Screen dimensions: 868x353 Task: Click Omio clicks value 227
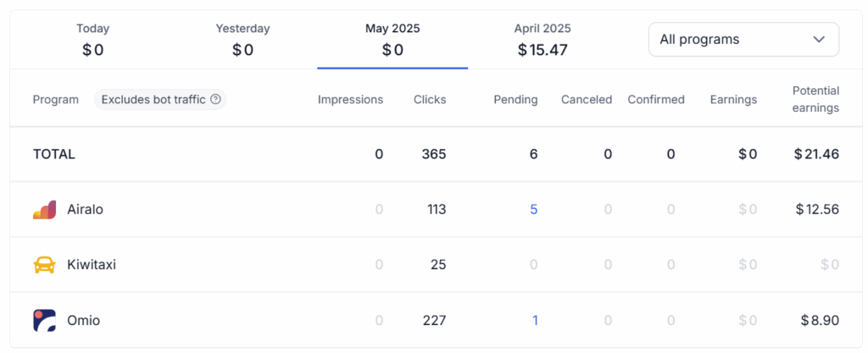coord(434,320)
